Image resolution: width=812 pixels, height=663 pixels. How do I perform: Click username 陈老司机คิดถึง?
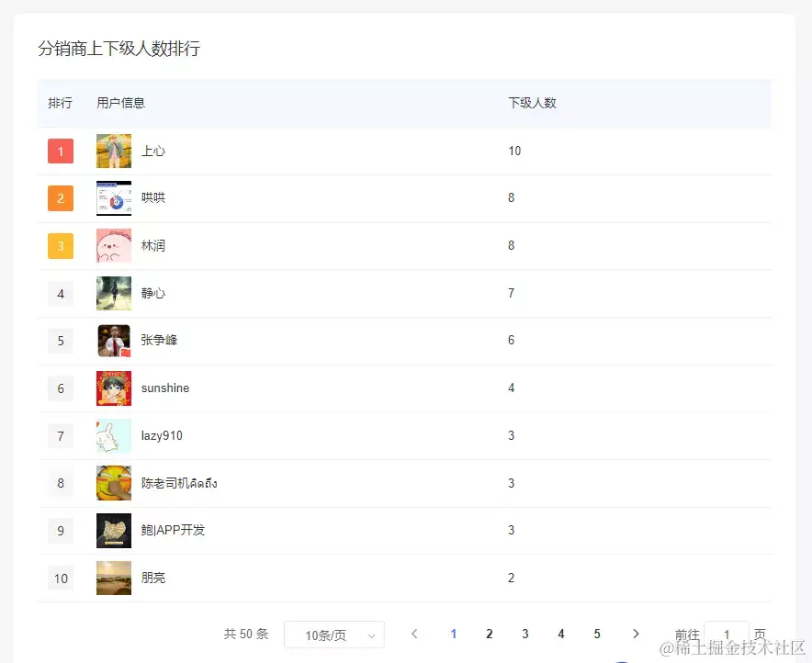[179, 483]
